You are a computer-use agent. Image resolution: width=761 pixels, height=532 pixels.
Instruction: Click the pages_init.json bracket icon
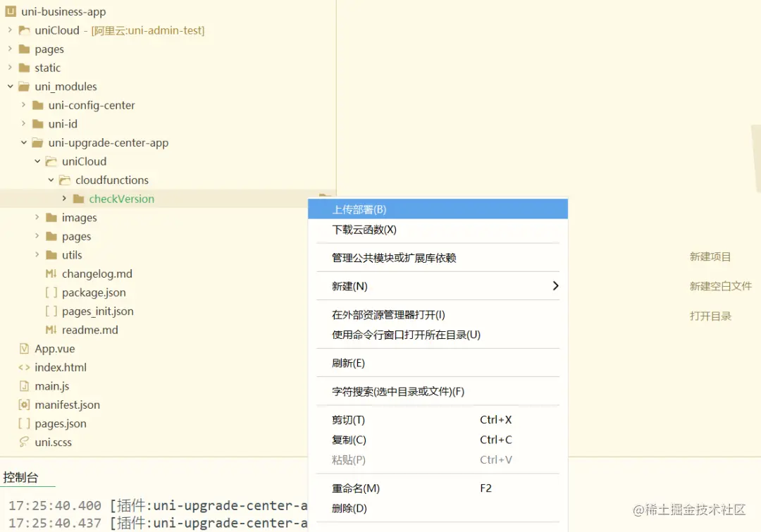pyautogui.click(x=51, y=311)
